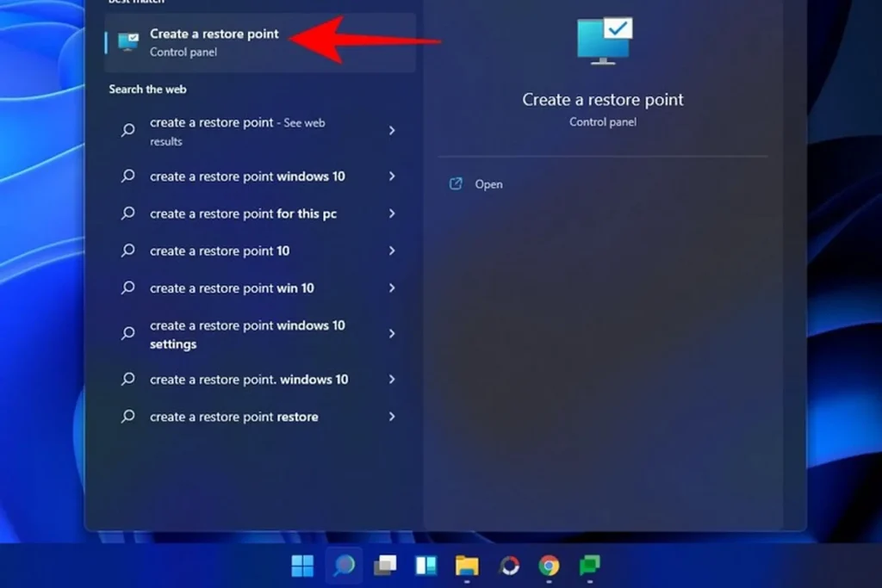
Task: Open the green chat app on taskbar
Action: [589, 566]
